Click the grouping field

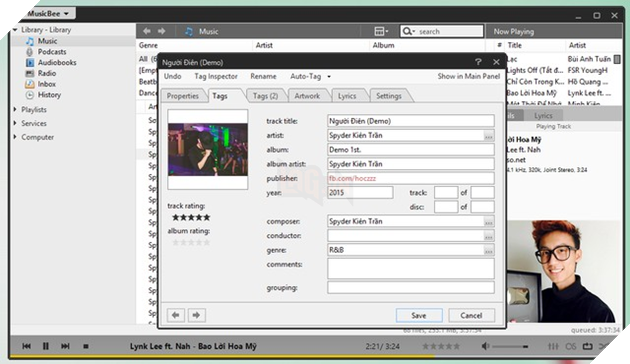click(x=411, y=288)
